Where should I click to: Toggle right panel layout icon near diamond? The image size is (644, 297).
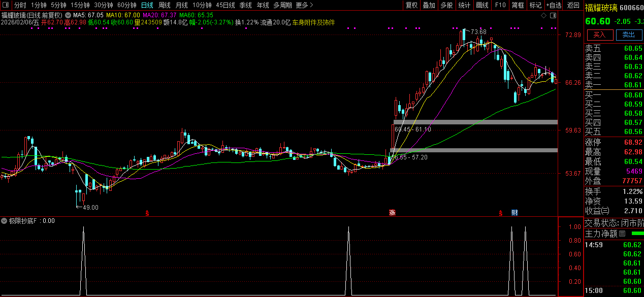[553, 15]
